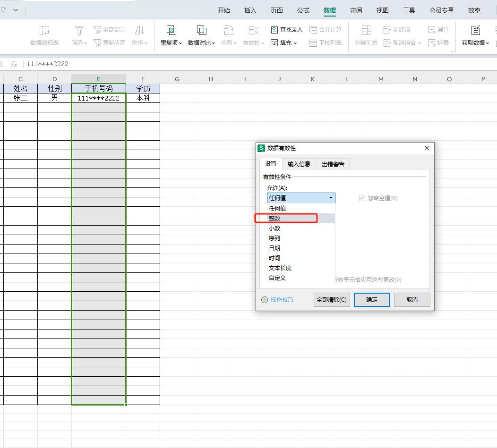
Task: Click the redo arrow icon
Action: click(x=3, y=10)
